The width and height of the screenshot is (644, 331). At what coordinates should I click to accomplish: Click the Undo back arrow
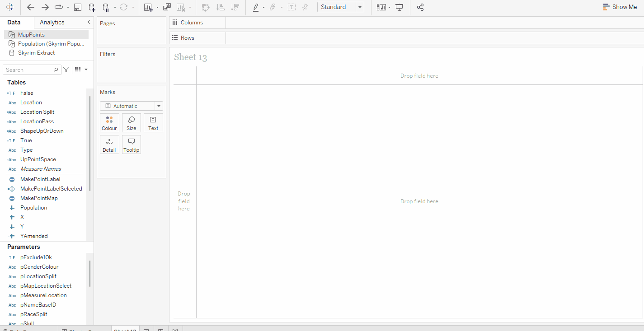[x=31, y=7]
